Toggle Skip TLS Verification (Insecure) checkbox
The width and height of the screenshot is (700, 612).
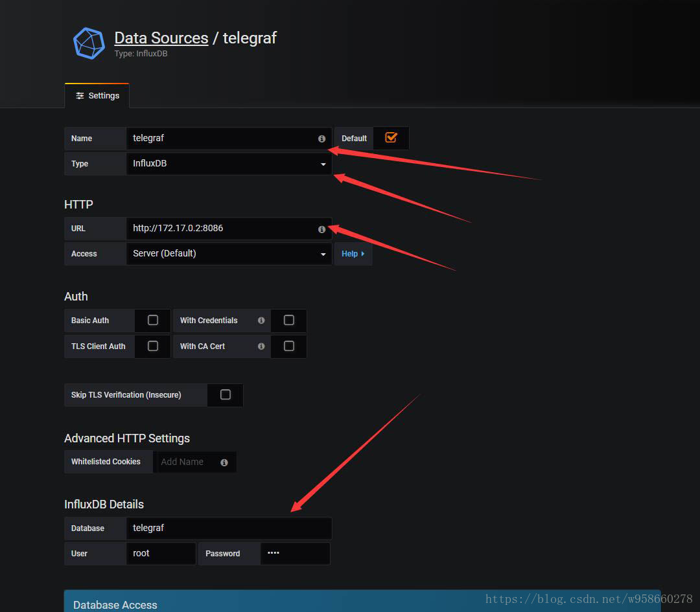[226, 395]
